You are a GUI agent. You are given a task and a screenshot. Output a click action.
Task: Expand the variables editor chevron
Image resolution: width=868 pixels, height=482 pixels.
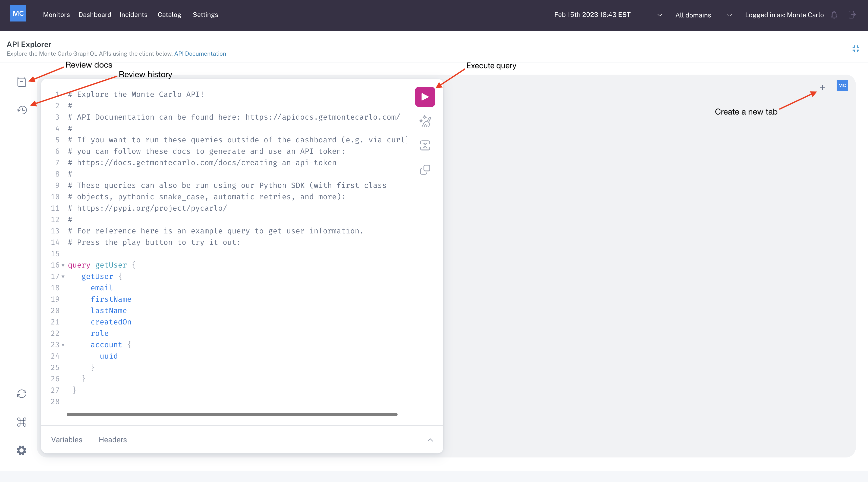coord(430,440)
